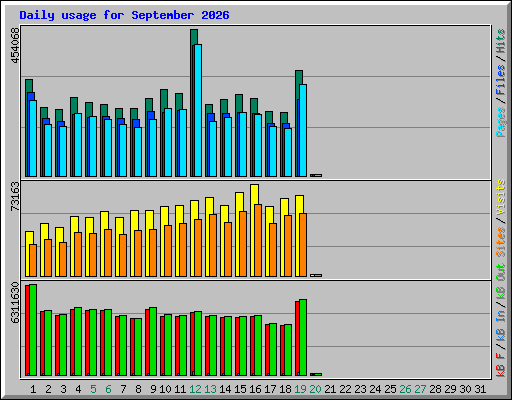Click day label '17' on the x-axis
512x400 pixels.
270,389
